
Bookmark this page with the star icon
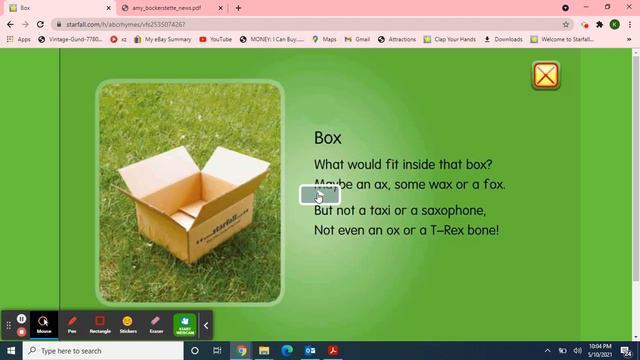point(566,24)
